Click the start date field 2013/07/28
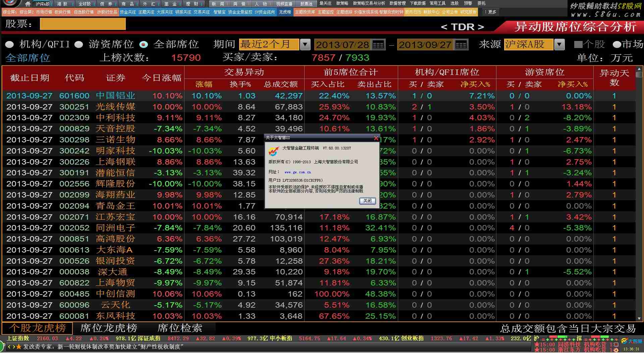Screen dimensions: 644x353 pos(342,45)
